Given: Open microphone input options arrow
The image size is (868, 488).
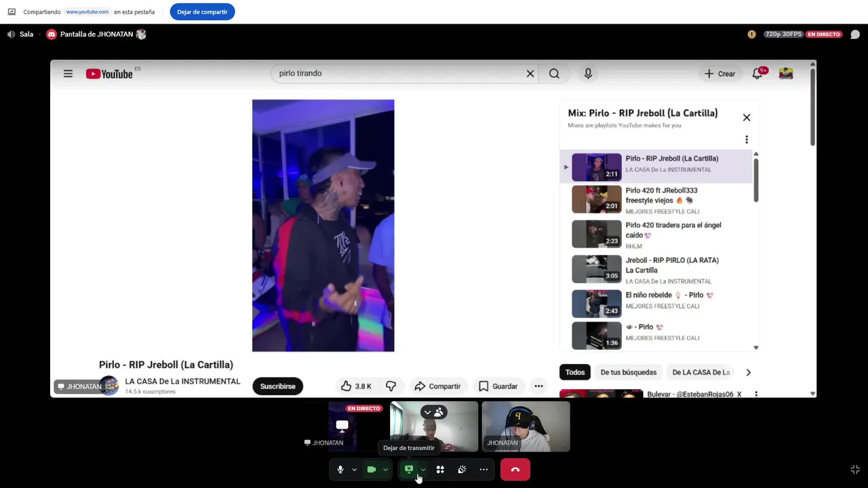Looking at the screenshot, I should 354,470.
